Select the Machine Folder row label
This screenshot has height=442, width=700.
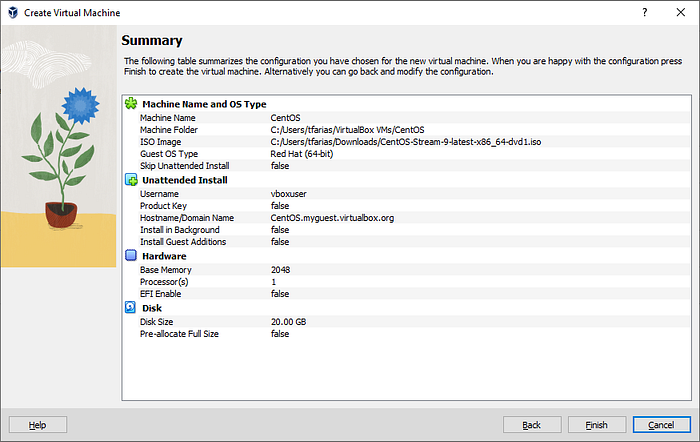point(169,130)
